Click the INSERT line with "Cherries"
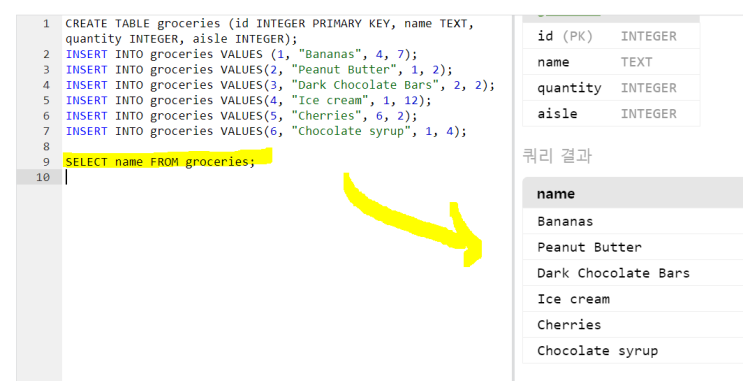The width and height of the screenshot is (743, 381). click(242, 116)
